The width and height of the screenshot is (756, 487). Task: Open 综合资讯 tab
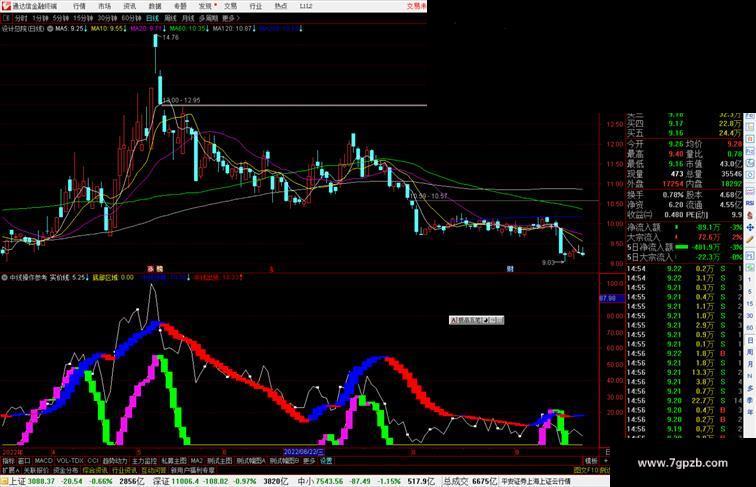click(x=95, y=470)
